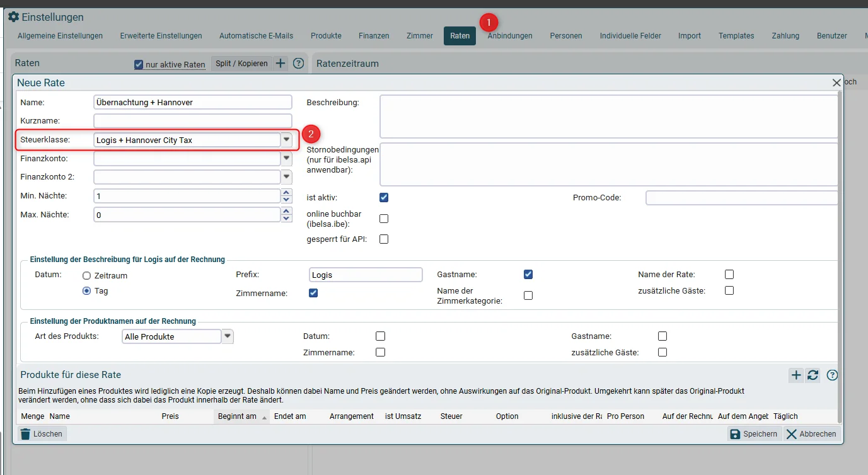Decrease Max. Nächte with the down arrow

[287, 219]
